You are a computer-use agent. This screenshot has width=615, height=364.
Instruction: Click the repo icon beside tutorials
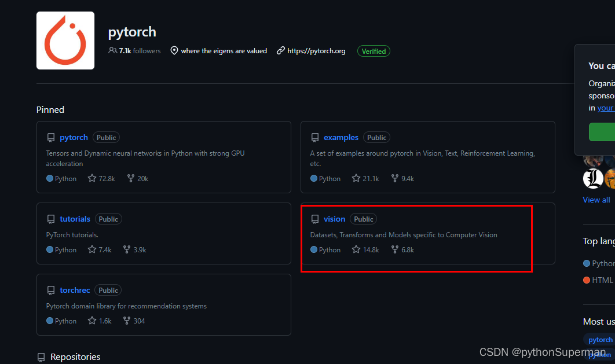pos(51,219)
